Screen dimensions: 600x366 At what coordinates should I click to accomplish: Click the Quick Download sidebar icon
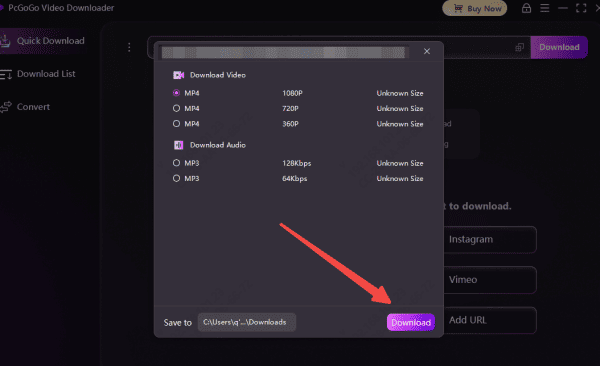[5, 41]
